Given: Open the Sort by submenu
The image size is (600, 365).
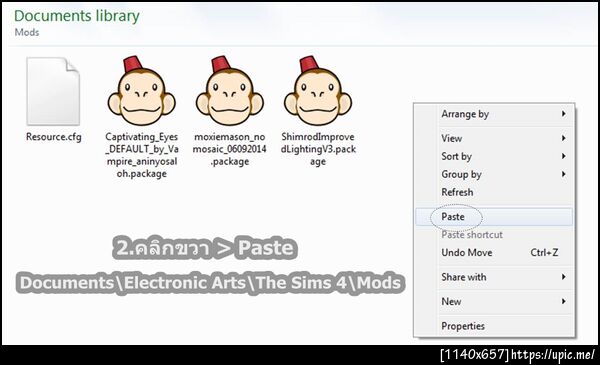Looking at the screenshot, I should click(494, 156).
